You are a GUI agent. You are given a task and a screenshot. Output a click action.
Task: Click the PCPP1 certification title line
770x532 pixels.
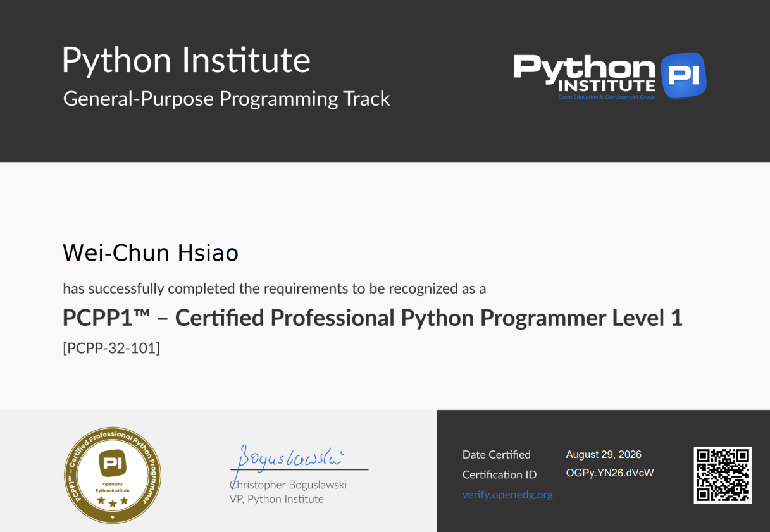tap(373, 318)
